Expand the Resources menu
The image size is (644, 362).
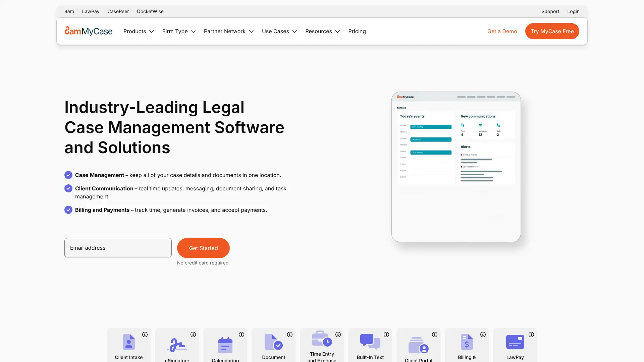[322, 31]
